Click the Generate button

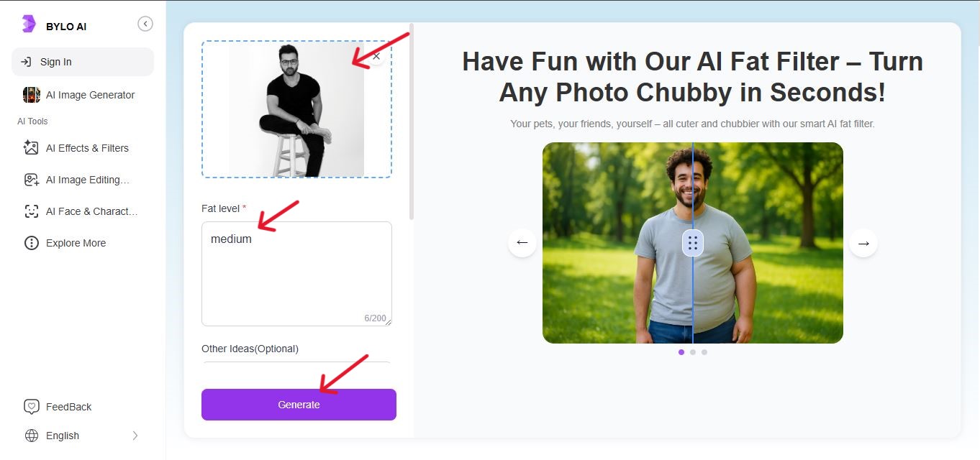pos(299,404)
